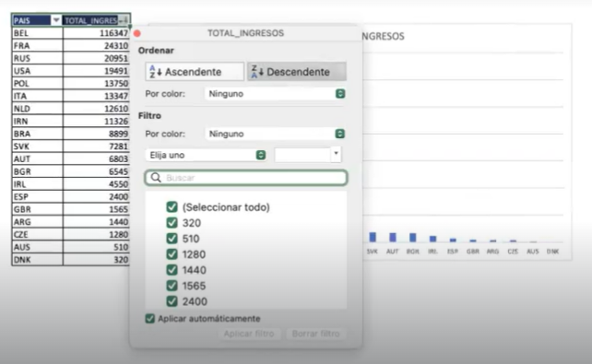Select the cell with value 8899
The width and height of the screenshot is (592, 364).
96,134
